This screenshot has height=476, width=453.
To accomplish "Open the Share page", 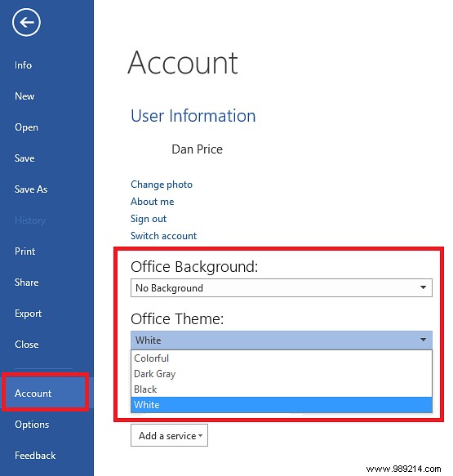I will coord(26,282).
